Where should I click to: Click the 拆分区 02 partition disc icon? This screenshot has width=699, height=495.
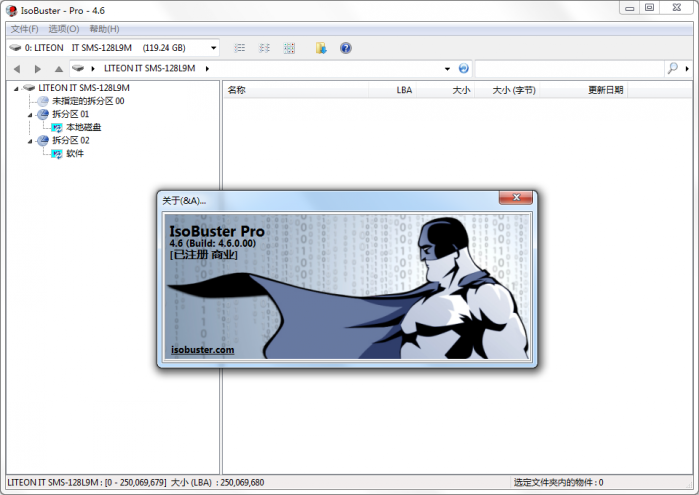coord(43,140)
